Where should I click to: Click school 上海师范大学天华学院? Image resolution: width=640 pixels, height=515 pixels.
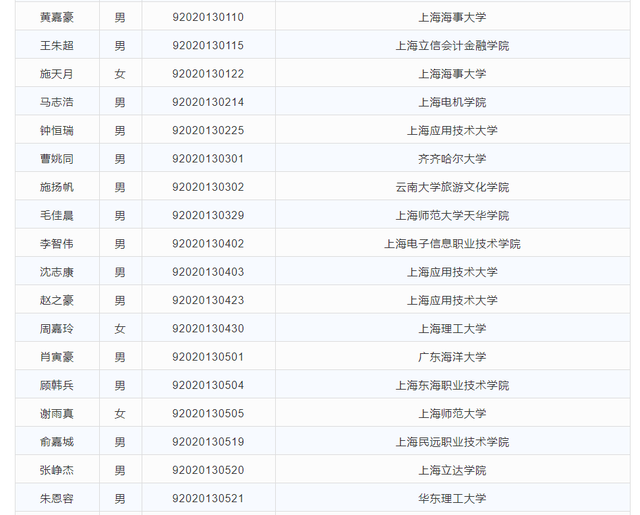[452, 215]
